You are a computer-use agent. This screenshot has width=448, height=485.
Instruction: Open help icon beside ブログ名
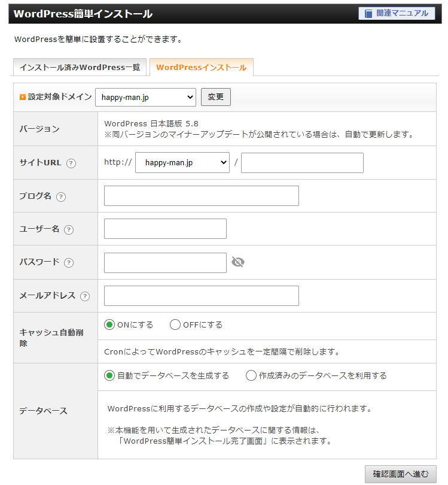pyautogui.click(x=61, y=197)
